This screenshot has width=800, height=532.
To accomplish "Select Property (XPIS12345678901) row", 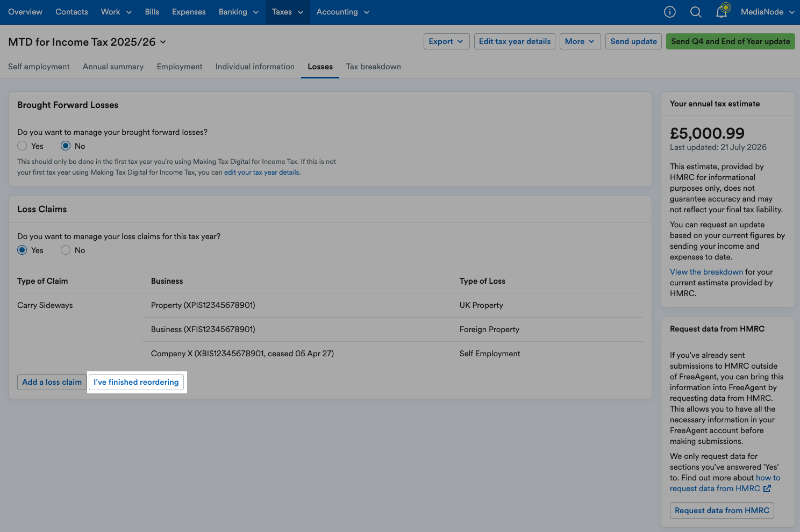I will (392, 305).
